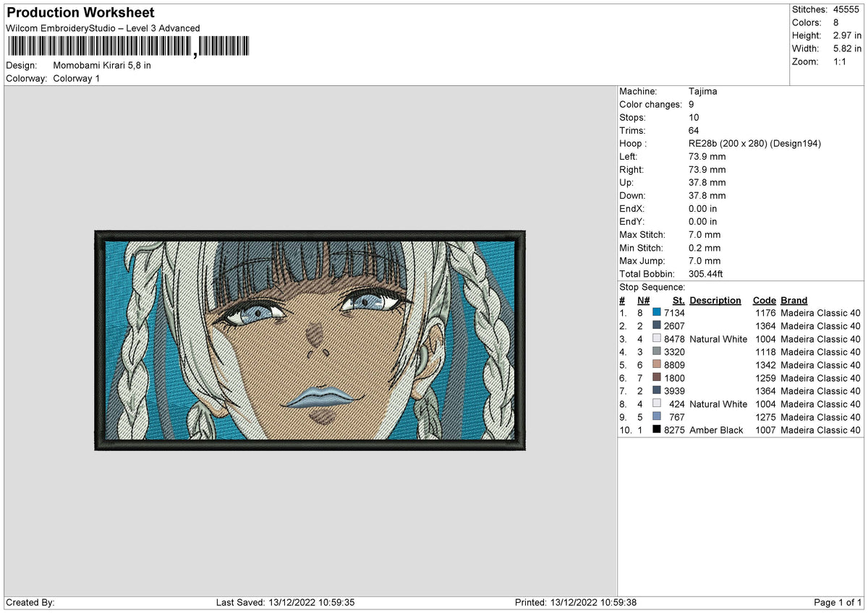The width and height of the screenshot is (868, 613).
Task: Click the Stops value '10'
Action: tap(694, 118)
